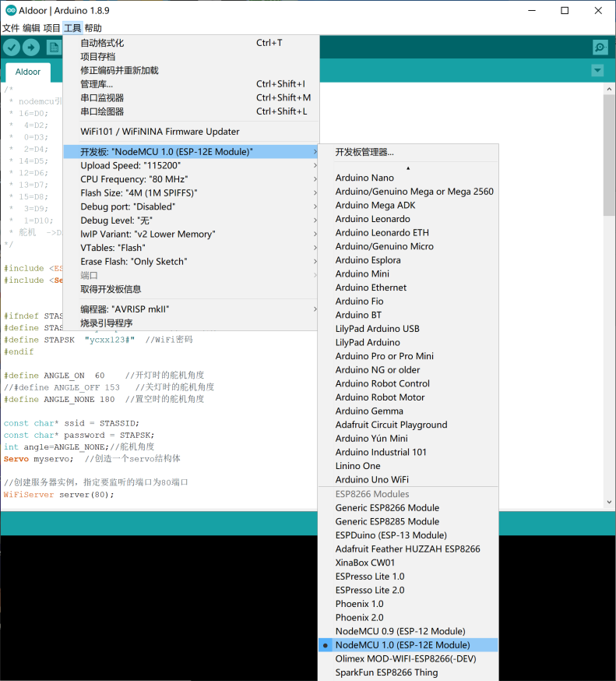Click the Upload arrow toolbar icon

coord(31,48)
